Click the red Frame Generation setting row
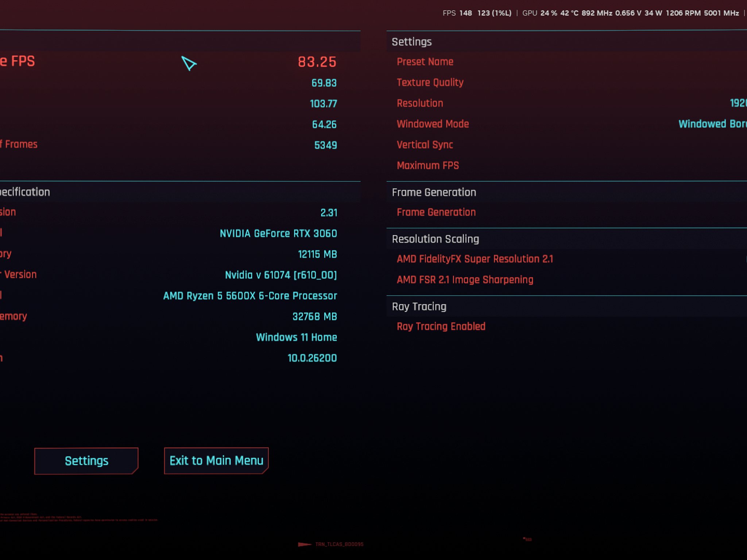This screenshot has height=560, width=747. [x=436, y=213]
